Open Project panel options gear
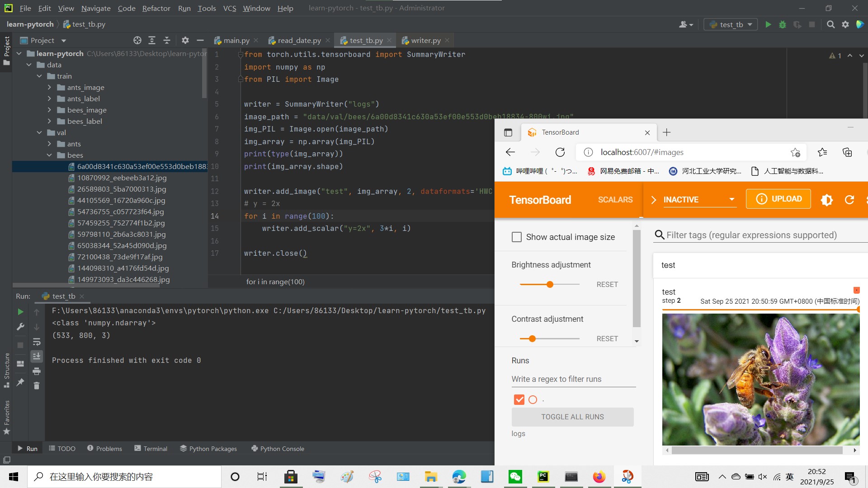868x488 pixels. [185, 40]
